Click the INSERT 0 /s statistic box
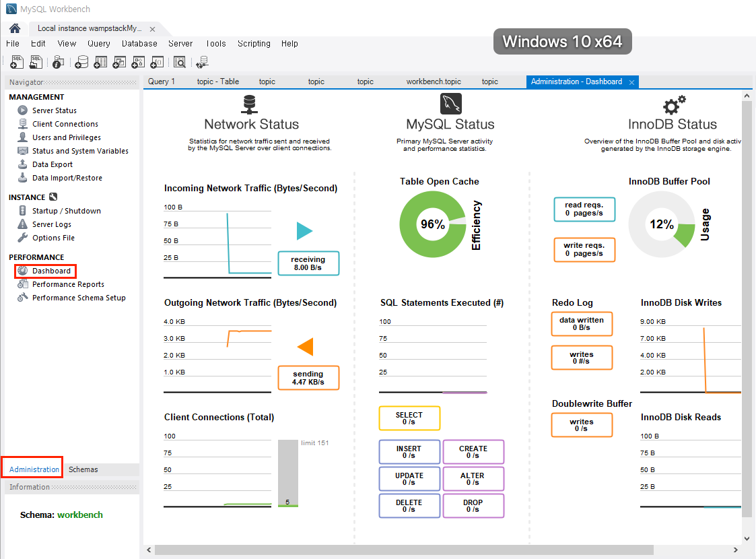Screen dimensions: 756x559 pyautogui.click(x=409, y=452)
